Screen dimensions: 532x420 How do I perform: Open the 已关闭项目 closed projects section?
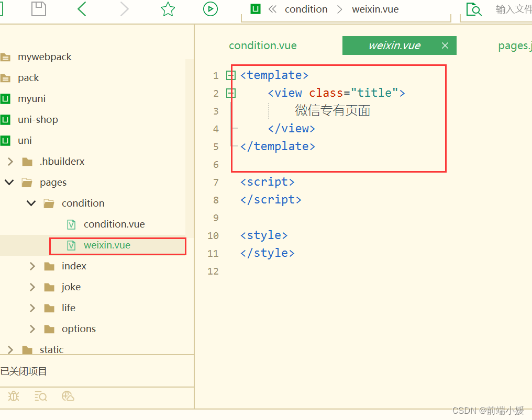click(24, 371)
